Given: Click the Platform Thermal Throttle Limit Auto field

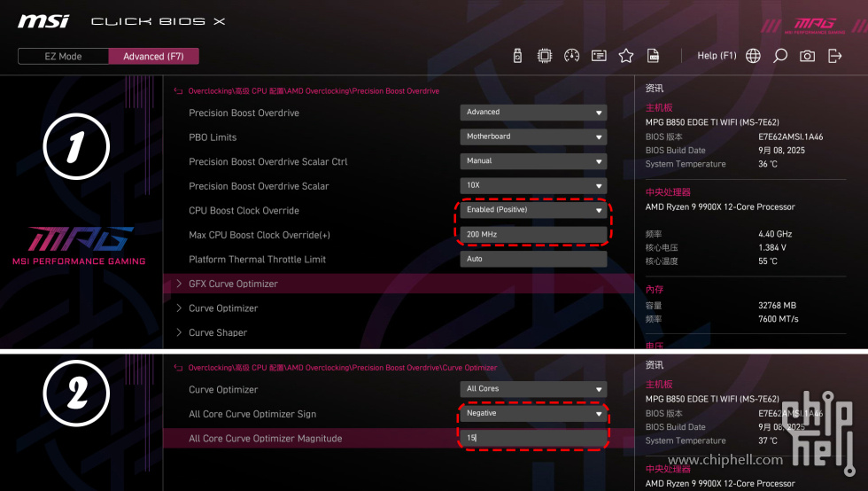Looking at the screenshot, I should point(533,259).
